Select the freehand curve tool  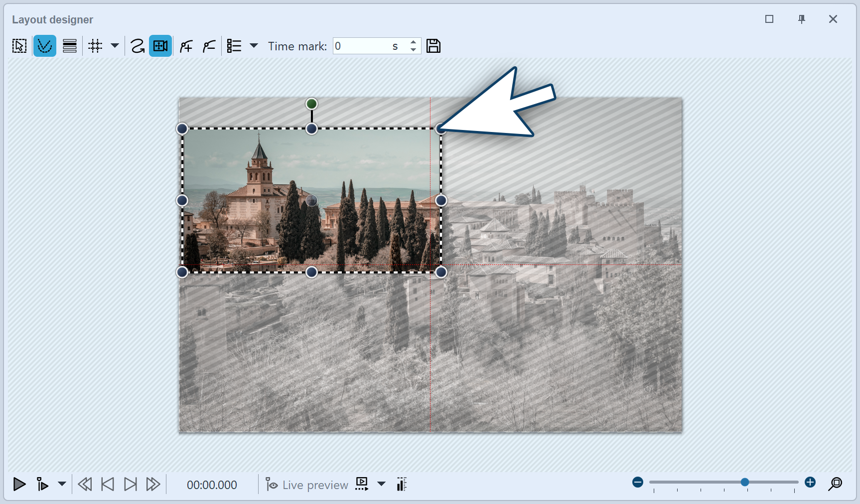[x=138, y=45]
